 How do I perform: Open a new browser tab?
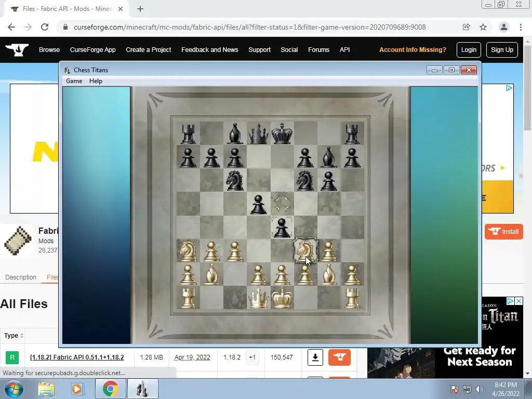click(140, 9)
